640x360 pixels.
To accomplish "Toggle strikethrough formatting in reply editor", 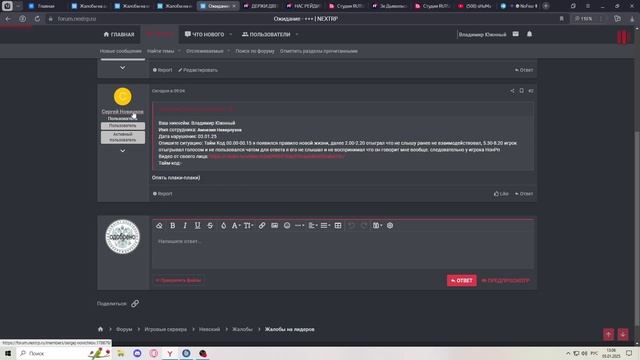I will pos(210,225).
